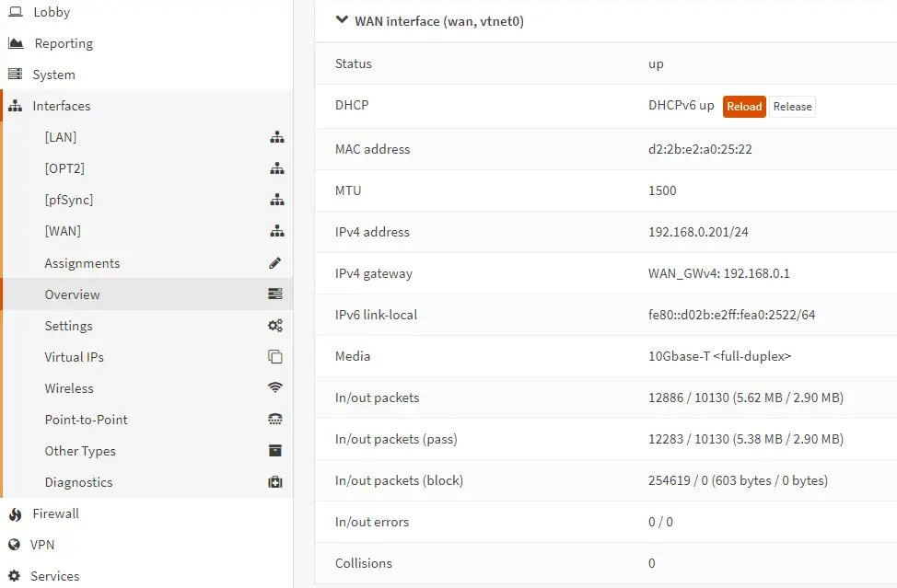Screen dimensions: 897x588
Task: Open Wireless submenu
Action: 69,388
